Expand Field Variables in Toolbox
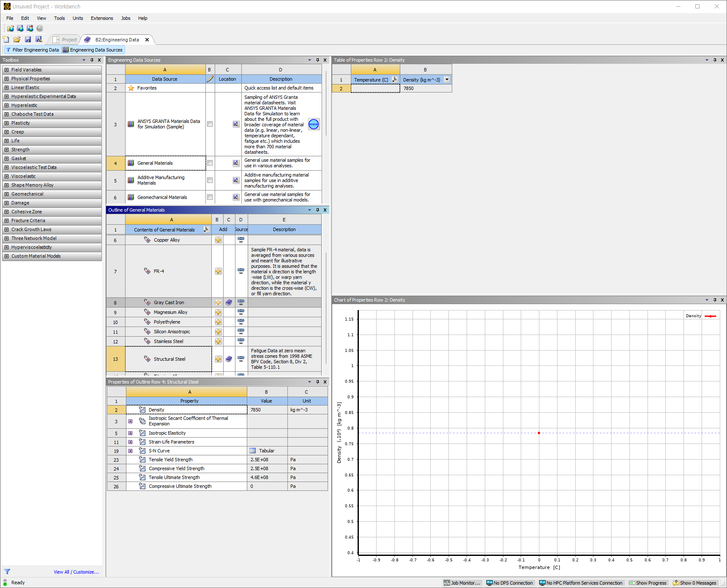The image size is (727, 588). tap(6, 70)
